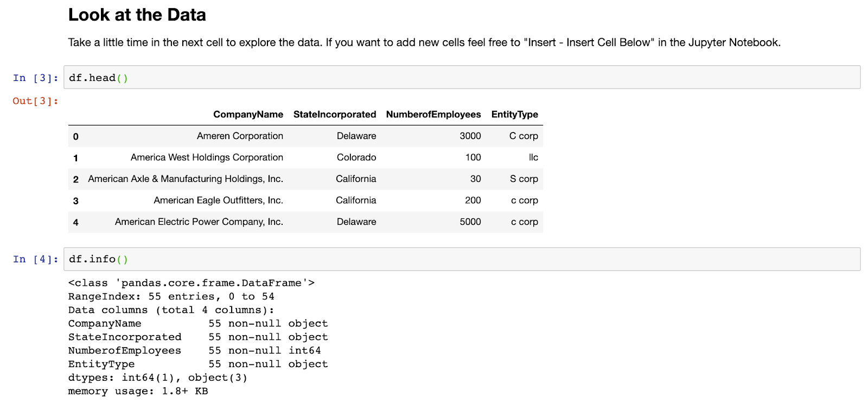Click the employee count 30
Image resolution: width=868 pixels, height=403 pixels.
[476, 179]
